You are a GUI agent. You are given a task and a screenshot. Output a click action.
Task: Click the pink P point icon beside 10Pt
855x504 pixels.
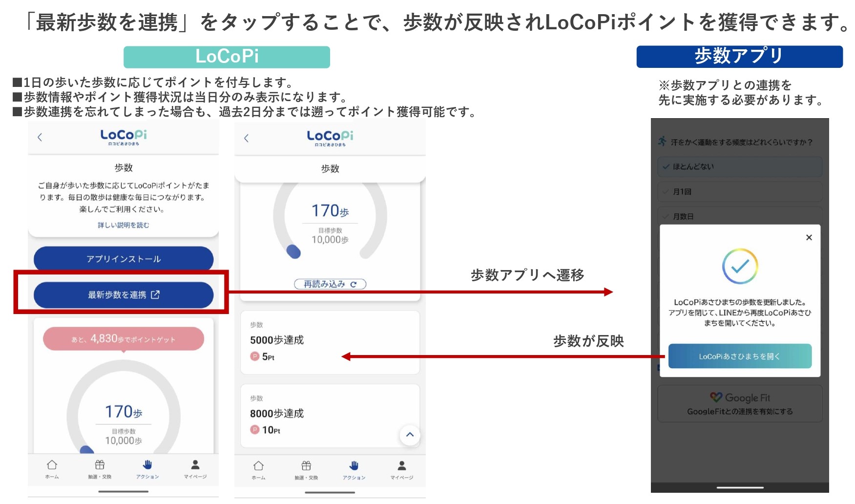click(x=255, y=430)
